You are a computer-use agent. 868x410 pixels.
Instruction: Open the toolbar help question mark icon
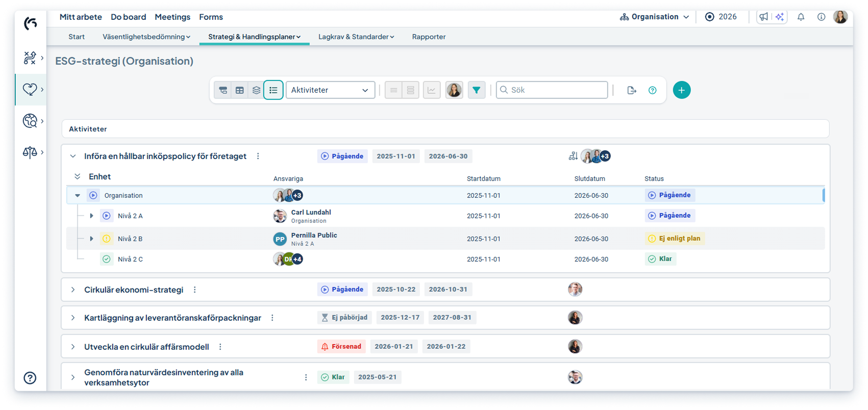pyautogui.click(x=652, y=90)
